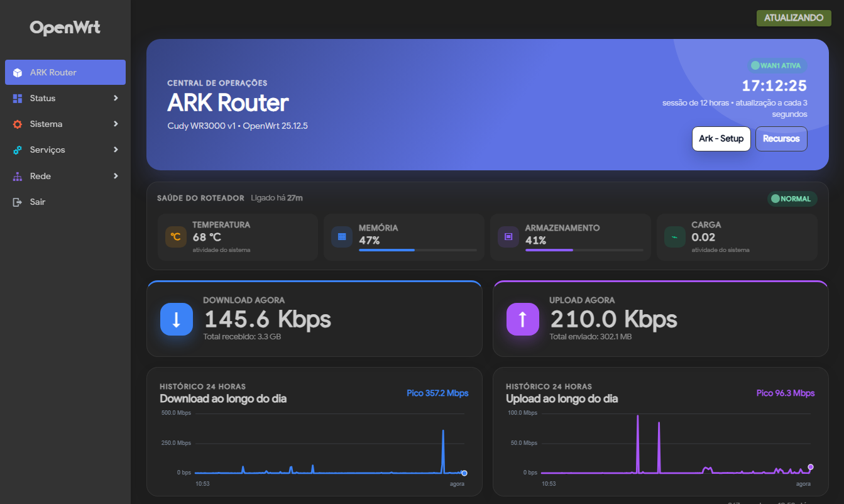Expand the Serviços menu chevron

(x=116, y=150)
